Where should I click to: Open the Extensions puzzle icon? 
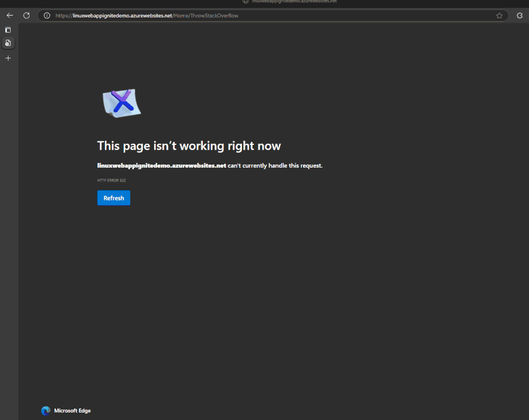(x=519, y=15)
